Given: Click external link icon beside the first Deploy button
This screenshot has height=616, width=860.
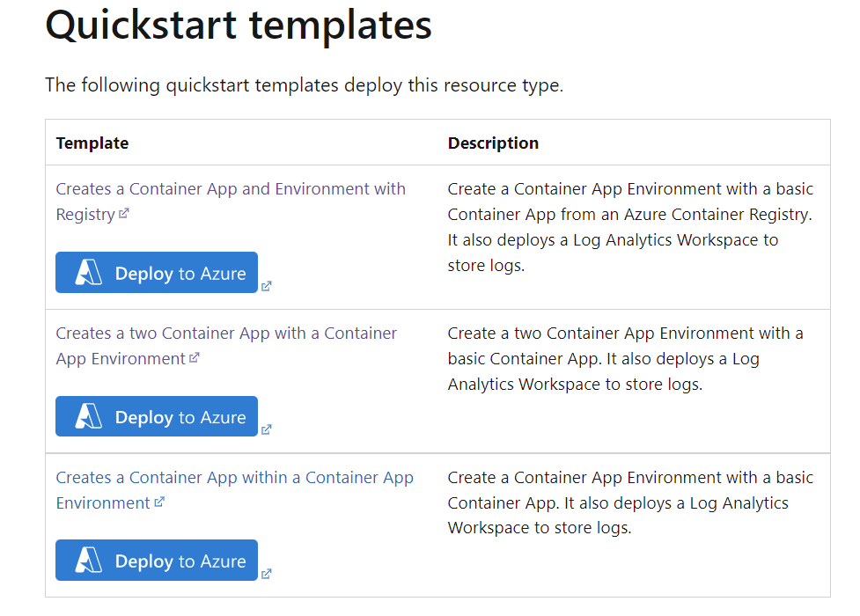Looking at the screenshot, I should (267, 285).
